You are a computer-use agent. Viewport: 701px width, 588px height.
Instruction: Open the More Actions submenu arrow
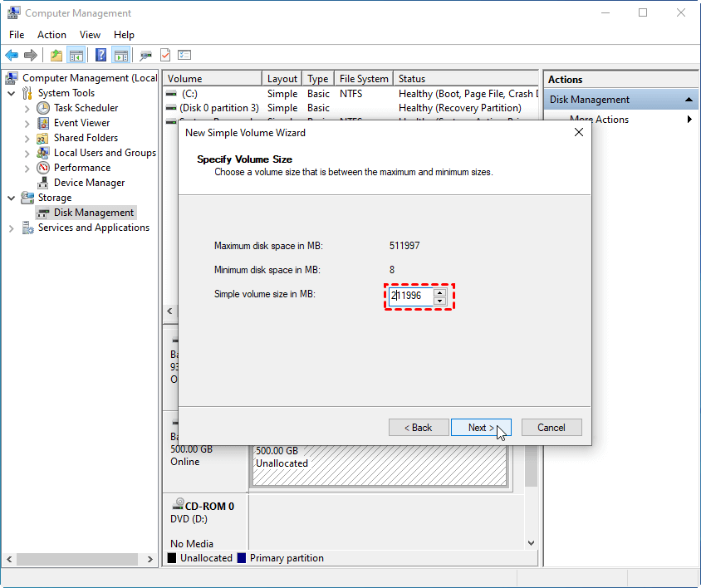point(689,119)
